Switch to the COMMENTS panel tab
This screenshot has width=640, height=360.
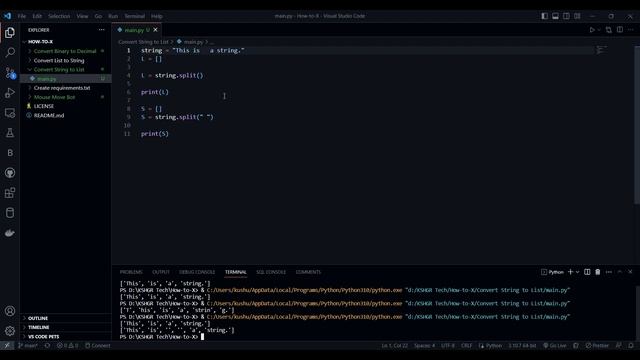click(x=308, y=272)
